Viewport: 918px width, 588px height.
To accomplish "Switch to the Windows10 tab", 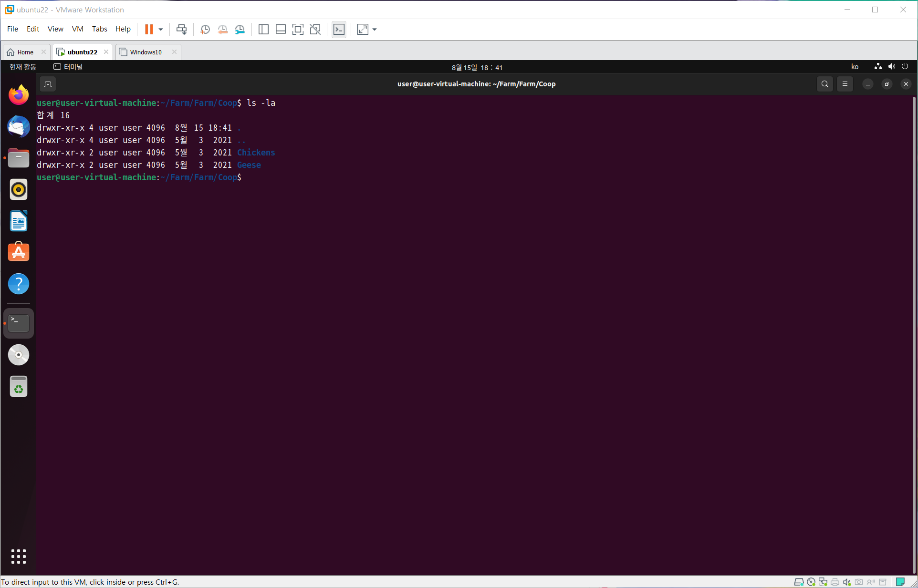I will pyautogui.click(x=146, y=52).
